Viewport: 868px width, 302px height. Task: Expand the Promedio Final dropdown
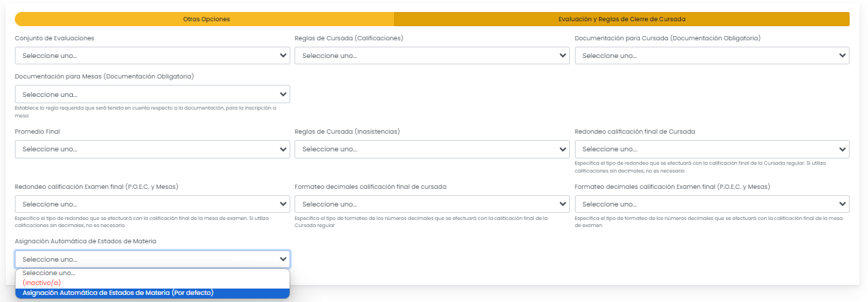point(153,149)
